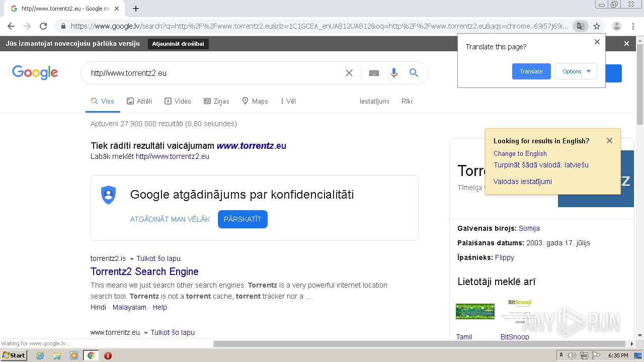Launch Internet Explorer from the taskbar
This screenshot has height=362, width=644.
click(40, 355)
